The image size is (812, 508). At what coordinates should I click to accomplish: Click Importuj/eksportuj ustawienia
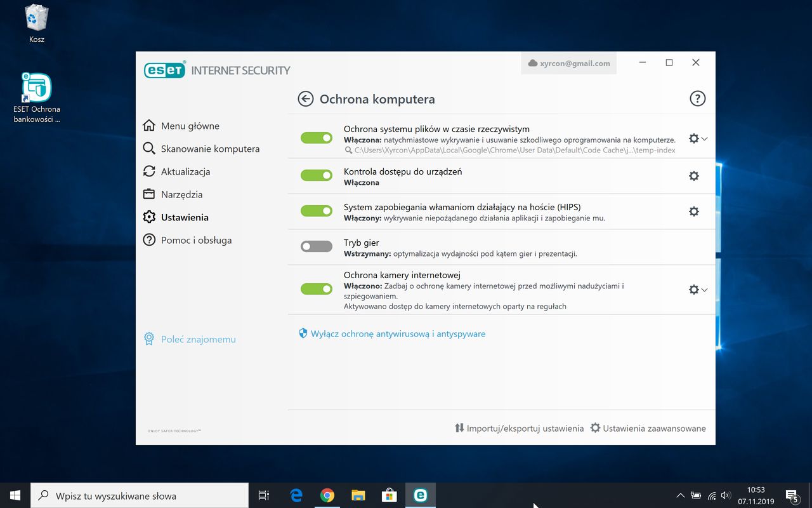(519, 429)
